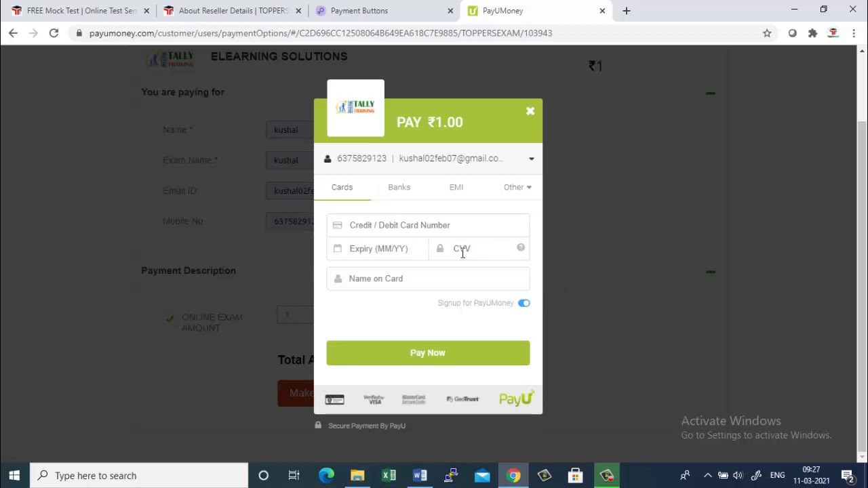Open the Extensions puzzle piece menu
868x488 pixels.
click(x=812, y=33)
